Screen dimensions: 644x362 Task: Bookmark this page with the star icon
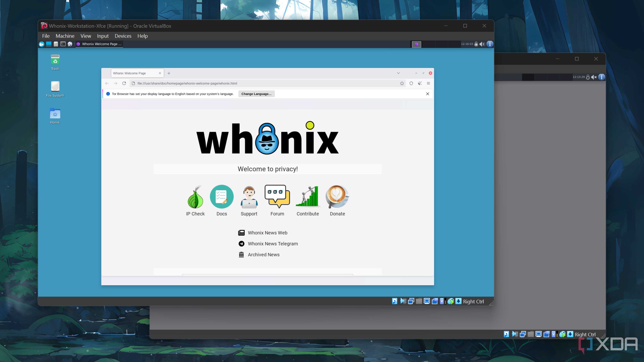402,83
